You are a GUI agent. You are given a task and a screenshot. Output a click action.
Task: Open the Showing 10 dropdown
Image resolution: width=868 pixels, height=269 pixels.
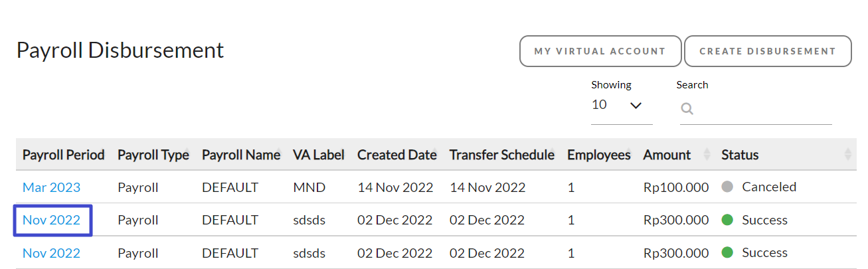point(622,105)
